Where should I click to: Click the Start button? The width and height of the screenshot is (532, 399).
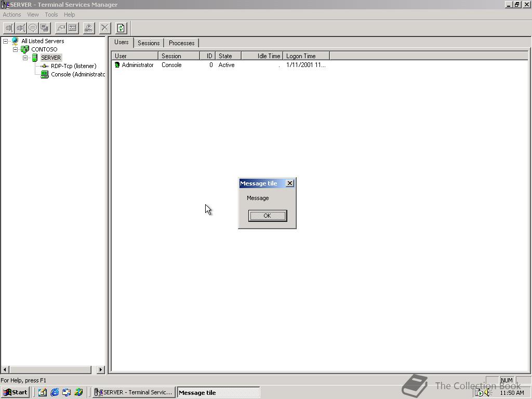tap(16, 392)
